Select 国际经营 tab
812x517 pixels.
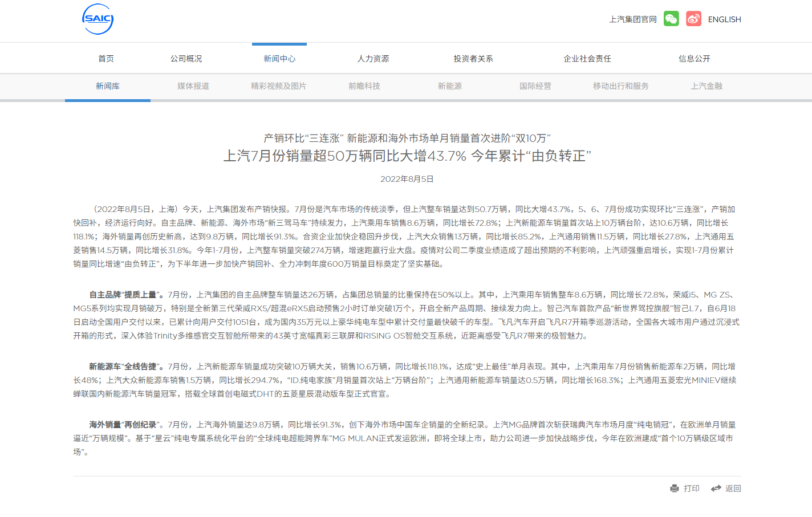click(x=535, y=86)
